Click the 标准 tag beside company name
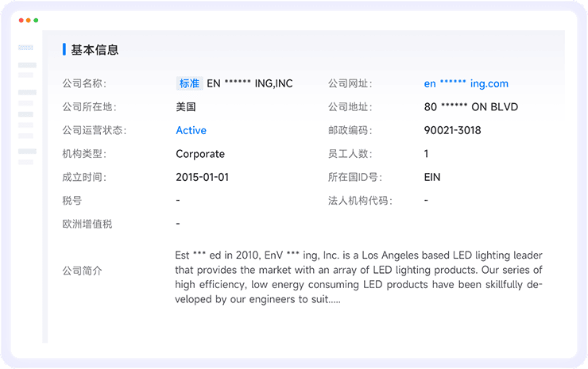588x369 pixels. pos(189,83)
